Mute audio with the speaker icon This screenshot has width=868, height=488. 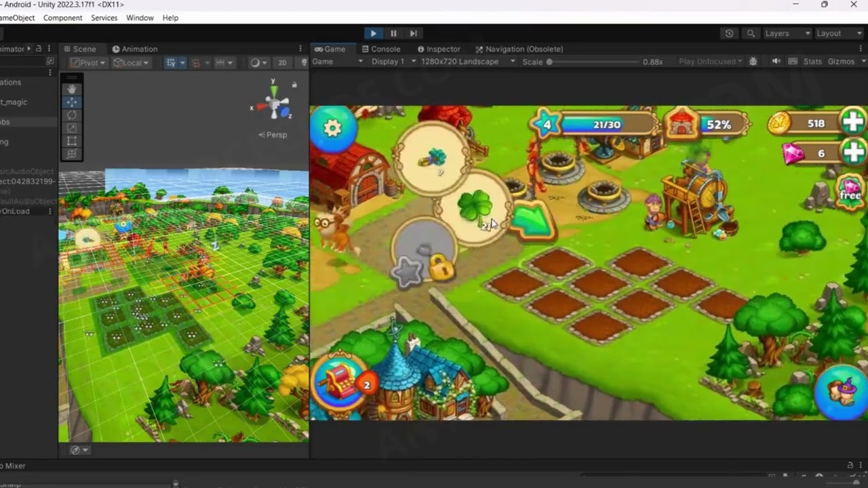point(776,62)
